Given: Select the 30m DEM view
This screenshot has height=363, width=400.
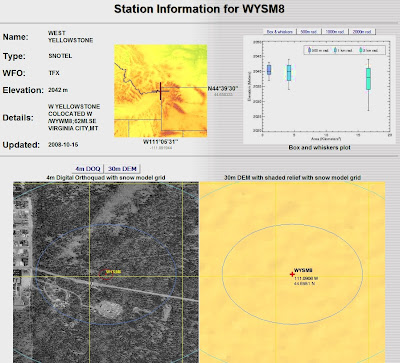Looking at the screenshot, I should click(x=122, y=169).
